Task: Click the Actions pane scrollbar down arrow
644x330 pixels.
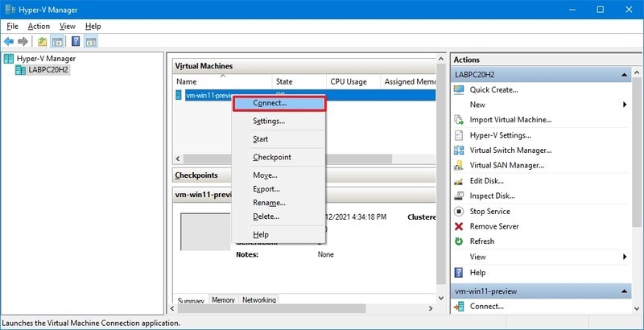Action: pos(637,308)
